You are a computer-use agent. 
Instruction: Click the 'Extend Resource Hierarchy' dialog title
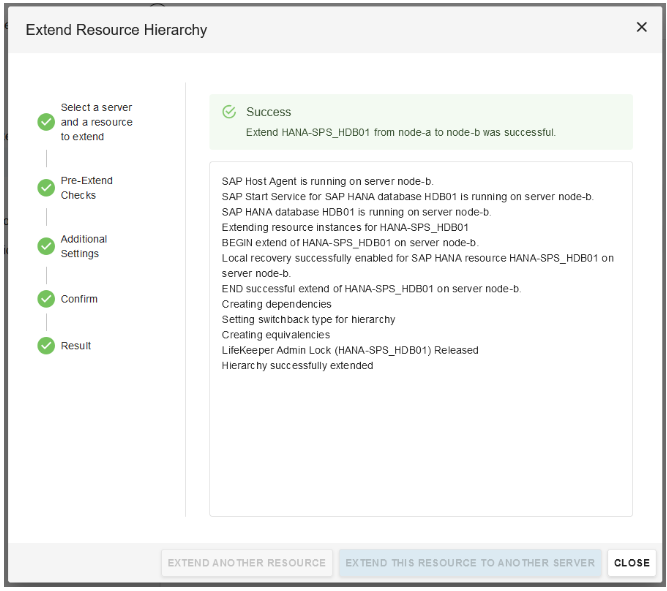[116, 30]
